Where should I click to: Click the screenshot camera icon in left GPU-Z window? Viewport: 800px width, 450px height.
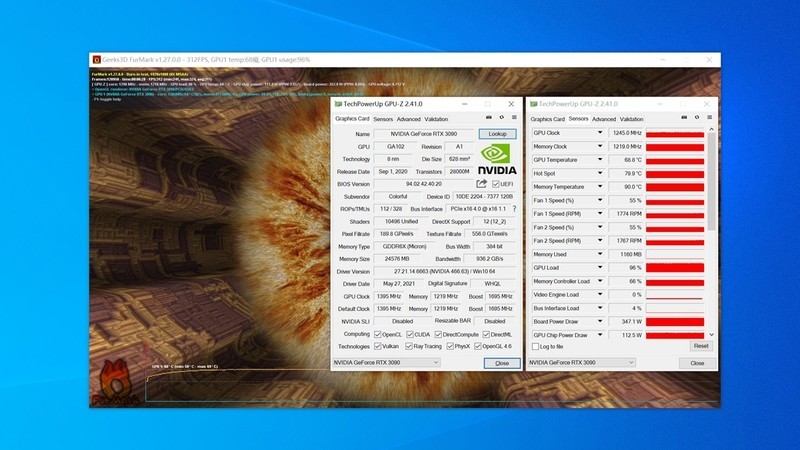click(x=488, y=117)
